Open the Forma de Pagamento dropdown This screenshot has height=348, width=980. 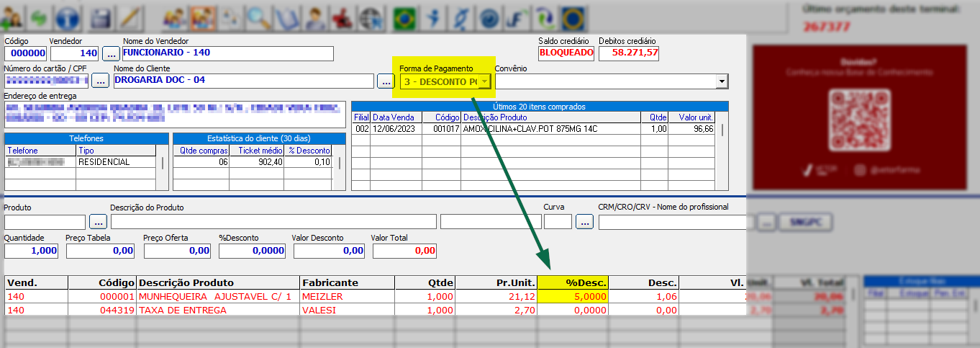pos(485,81)
